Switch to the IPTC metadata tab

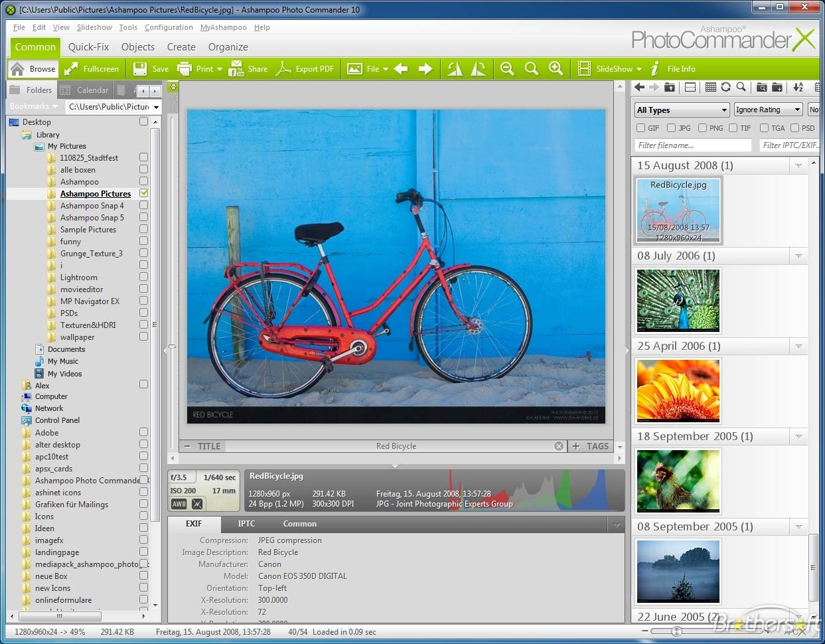[x=246, y=524]
